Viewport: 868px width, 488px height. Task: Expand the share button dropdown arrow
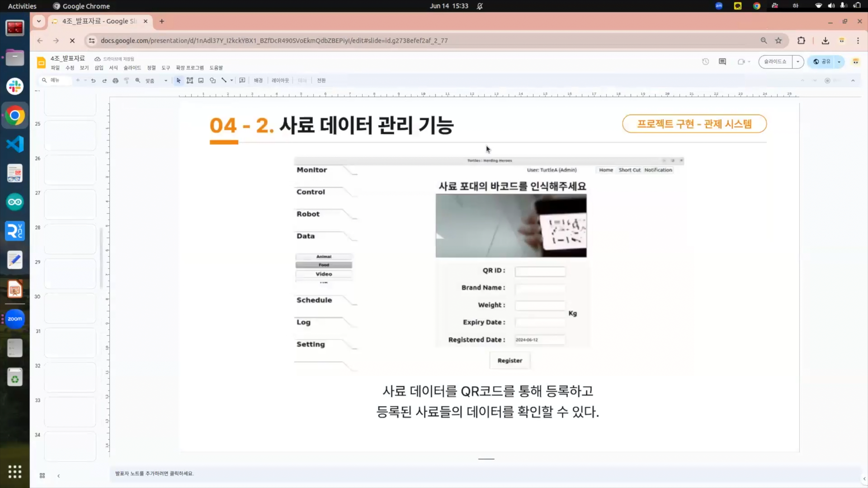(x=839, y=61)
